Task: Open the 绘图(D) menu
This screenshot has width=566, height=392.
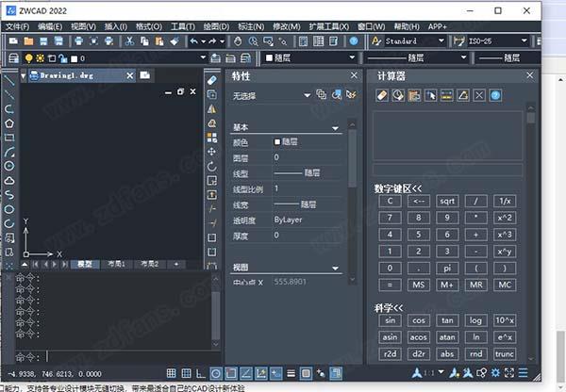Action: (x=216, y=26)
